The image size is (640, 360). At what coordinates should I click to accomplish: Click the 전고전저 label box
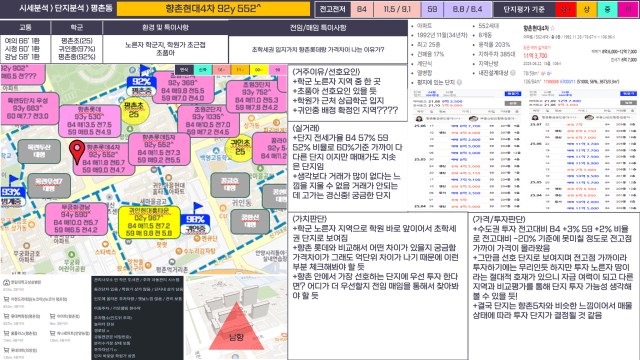point(332,9)
